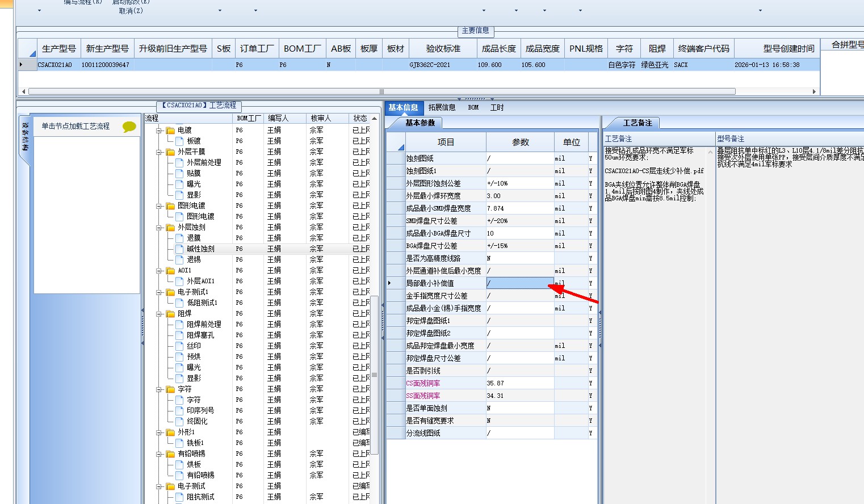Image resolution: width=864 pixels, height=504 pixels.
Task: Open the 设备结构 vertical side tab
Action: tap(25, 136)
